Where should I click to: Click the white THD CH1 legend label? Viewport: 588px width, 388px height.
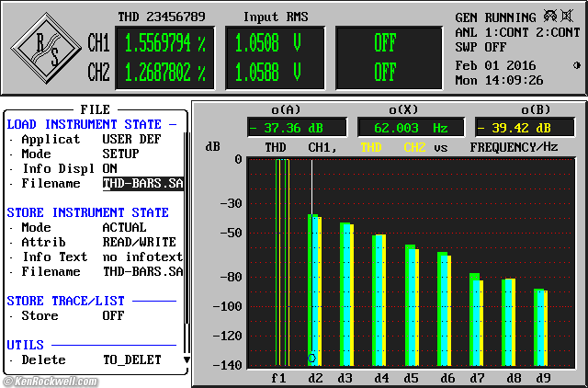pos(301,147)
